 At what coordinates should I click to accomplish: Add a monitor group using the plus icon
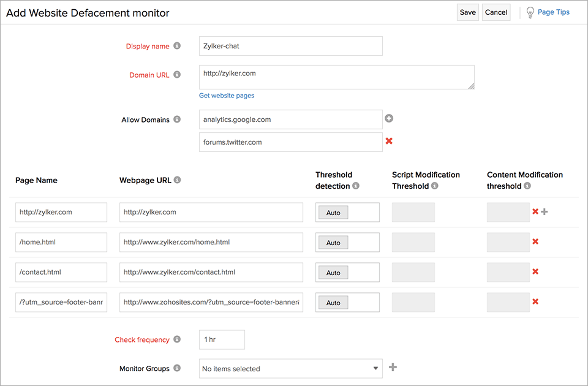393,368
